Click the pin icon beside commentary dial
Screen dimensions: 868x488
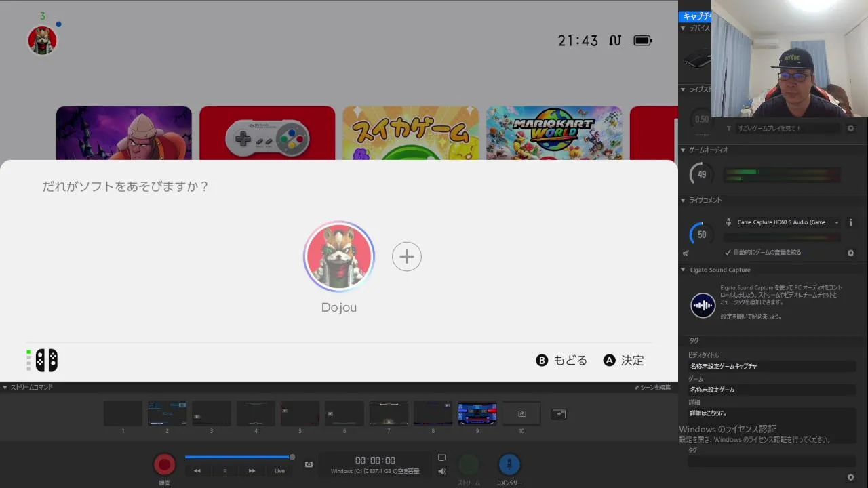pos(686,253)
